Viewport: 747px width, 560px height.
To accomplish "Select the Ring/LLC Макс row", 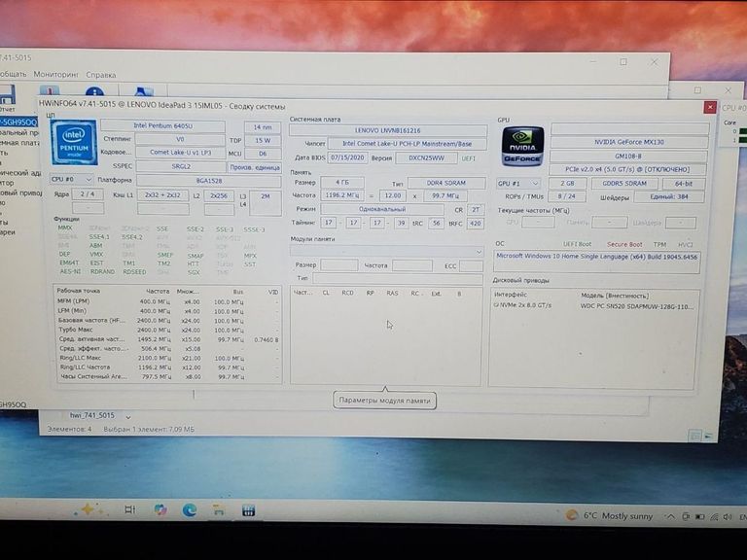I will coord(167,358).
